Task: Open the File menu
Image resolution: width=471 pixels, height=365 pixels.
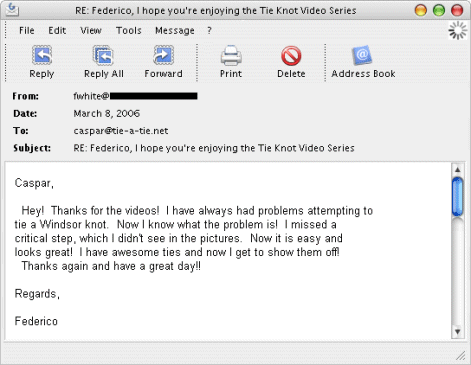Action: click(x=27, y=31)
